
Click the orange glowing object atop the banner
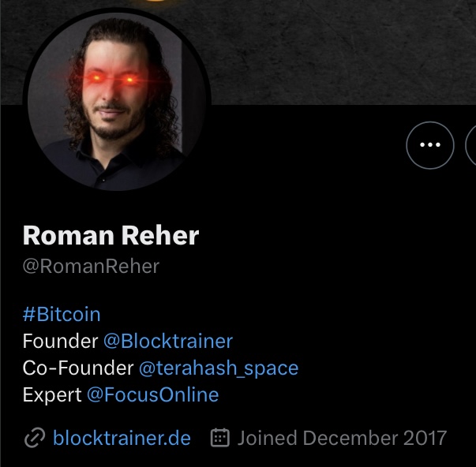[156, 2]
